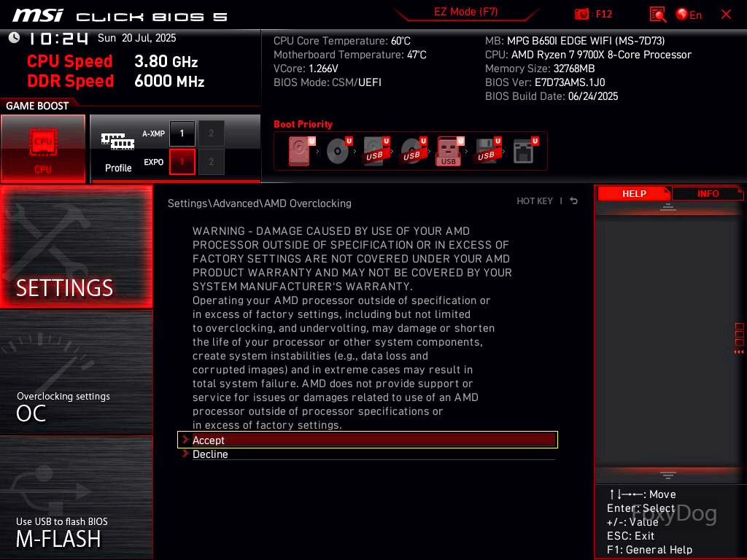Open the SETTINGS section
747x560 pixels.
point(76,246)
